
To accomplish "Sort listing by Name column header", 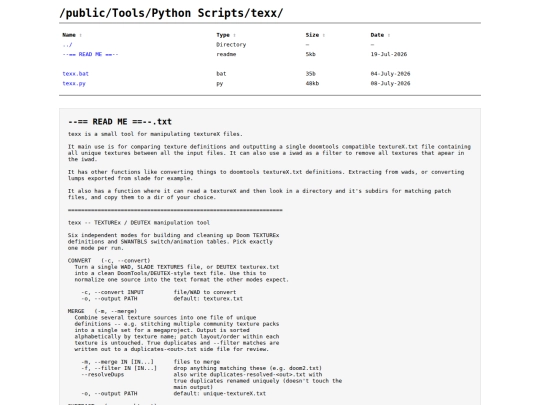I will click(x=69, y=35).
